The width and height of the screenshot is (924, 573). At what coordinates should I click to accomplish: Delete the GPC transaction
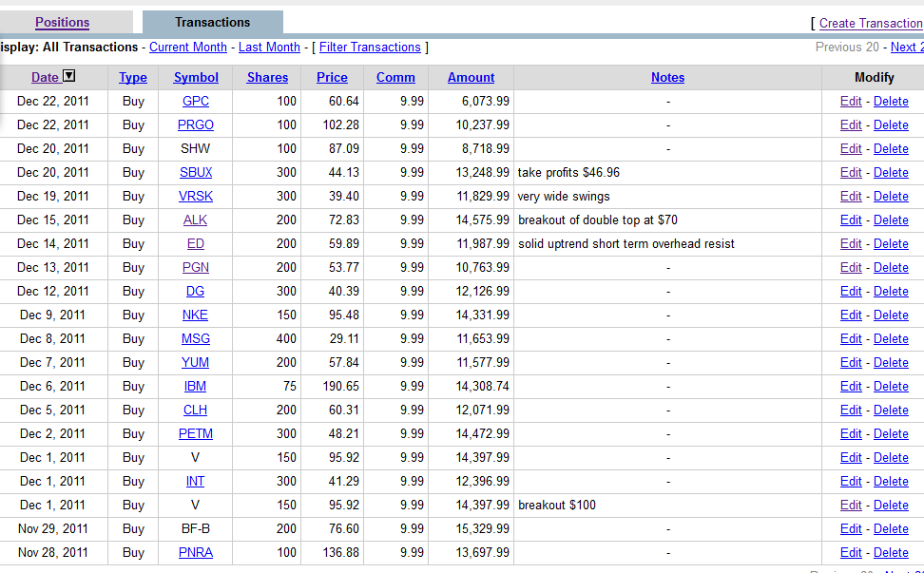click(x=891, y=102)
